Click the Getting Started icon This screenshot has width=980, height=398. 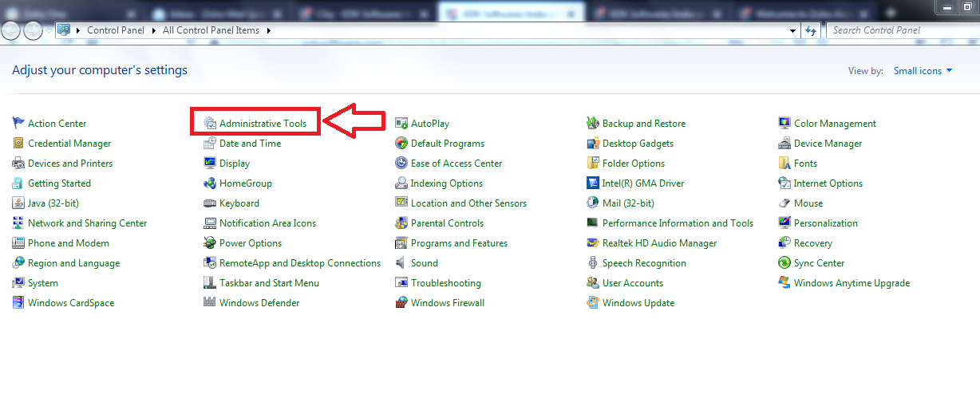pyautogui.click(x=19, y=183)
